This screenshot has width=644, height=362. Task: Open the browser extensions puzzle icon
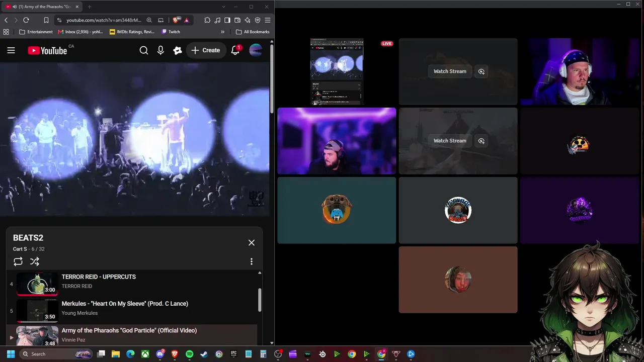(x=207, y=20)
